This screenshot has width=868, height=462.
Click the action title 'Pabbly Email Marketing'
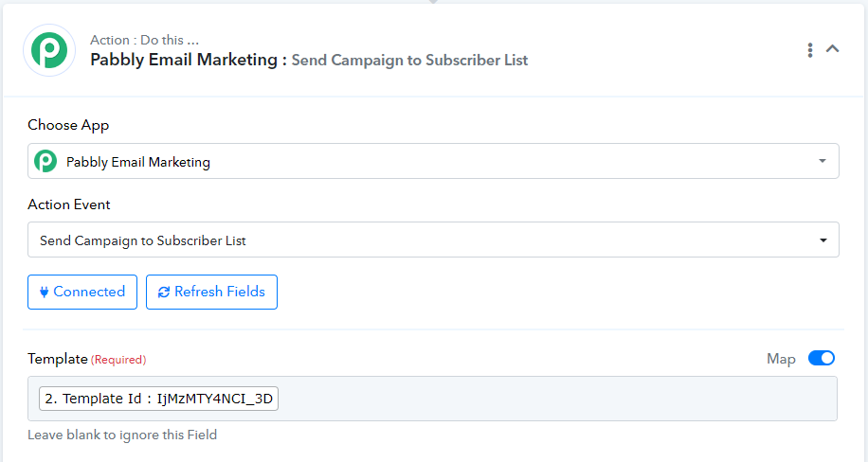tap(184, 60)
